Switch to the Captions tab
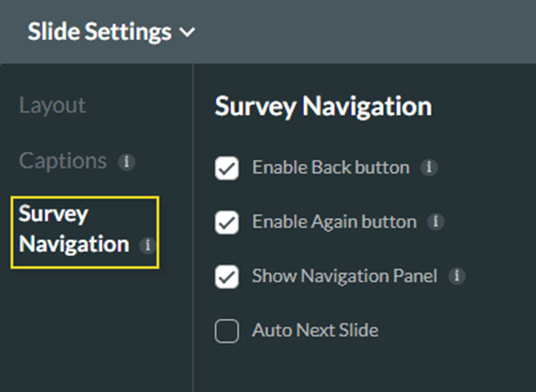Viewport: 536px width, 392px height. click(x=63, y=161)
